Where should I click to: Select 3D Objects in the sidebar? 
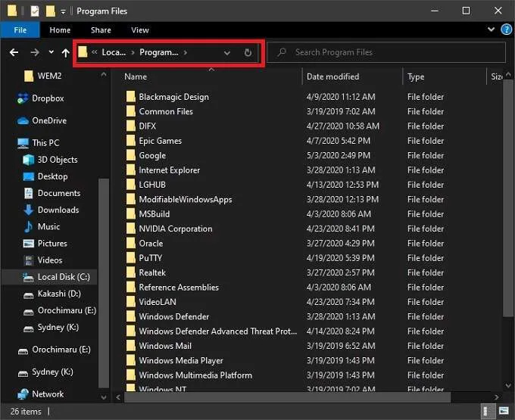[57, 160]
